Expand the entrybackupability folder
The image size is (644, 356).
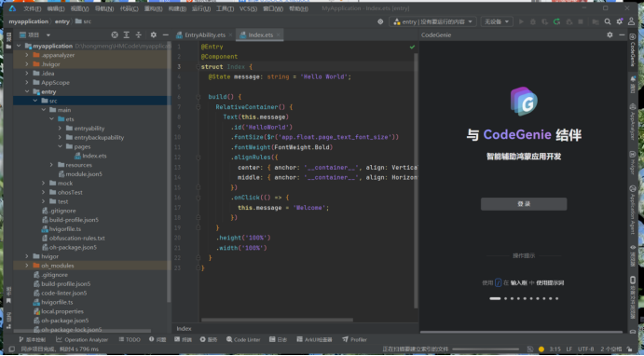[x=60, y=137]
